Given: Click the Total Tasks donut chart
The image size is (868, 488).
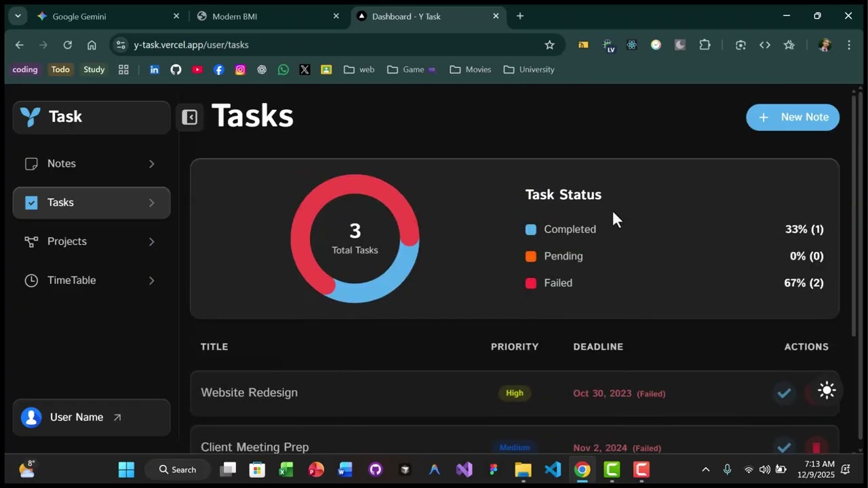Looking at the screenshot, I should click(355, 239).
